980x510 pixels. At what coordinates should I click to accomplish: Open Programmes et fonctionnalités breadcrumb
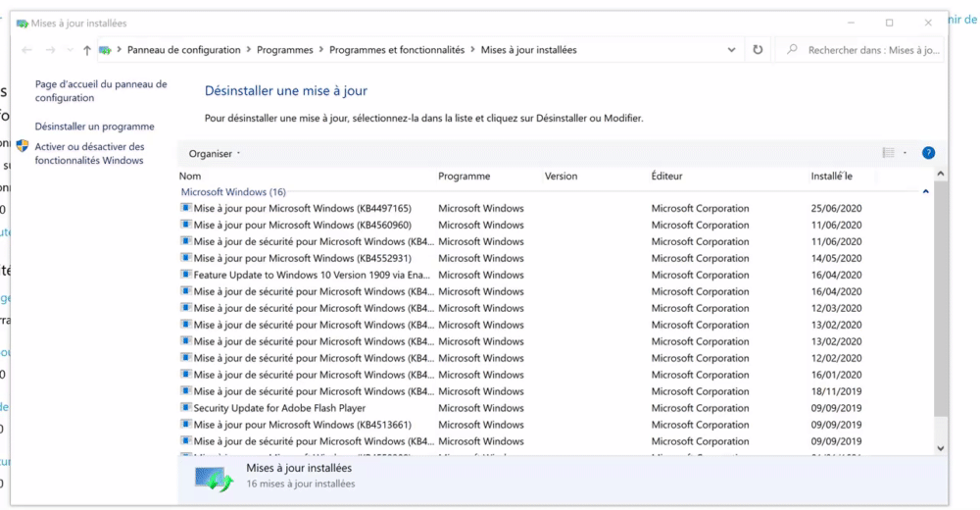[397, 50]
